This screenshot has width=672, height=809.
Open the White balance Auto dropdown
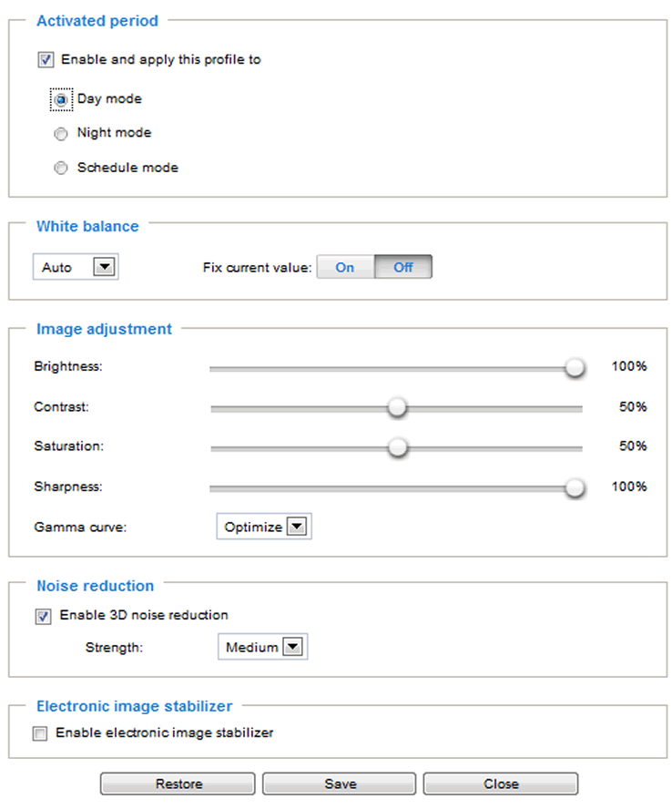(76, 267)
